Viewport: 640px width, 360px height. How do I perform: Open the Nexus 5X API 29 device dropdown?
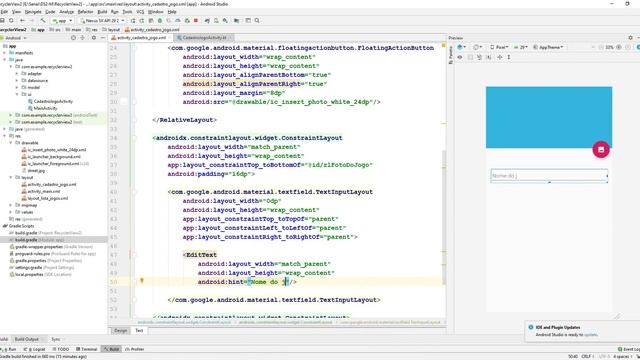click(102, 20)
